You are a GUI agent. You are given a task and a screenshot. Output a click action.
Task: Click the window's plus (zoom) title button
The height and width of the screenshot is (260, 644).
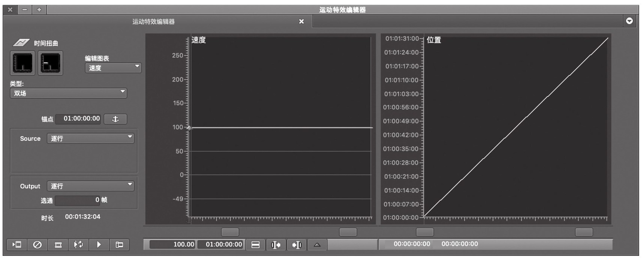point(39,10)
